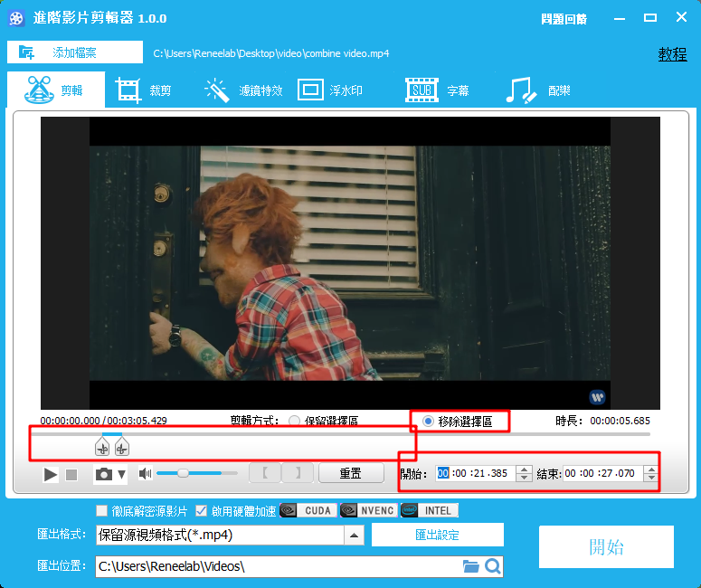
Task: Click the right scissors trim marker
Action: [121, 447]
